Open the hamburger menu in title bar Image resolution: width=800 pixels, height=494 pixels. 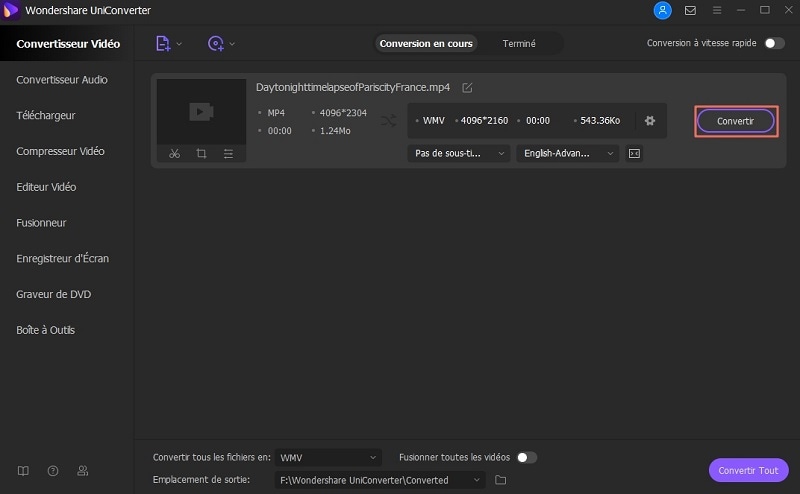point(717,10)
